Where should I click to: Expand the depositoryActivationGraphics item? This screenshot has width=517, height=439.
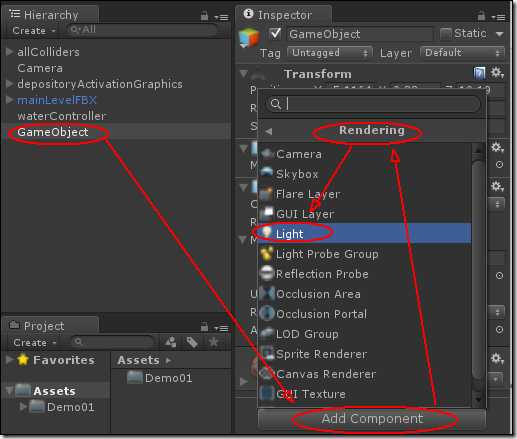point(10,83)
